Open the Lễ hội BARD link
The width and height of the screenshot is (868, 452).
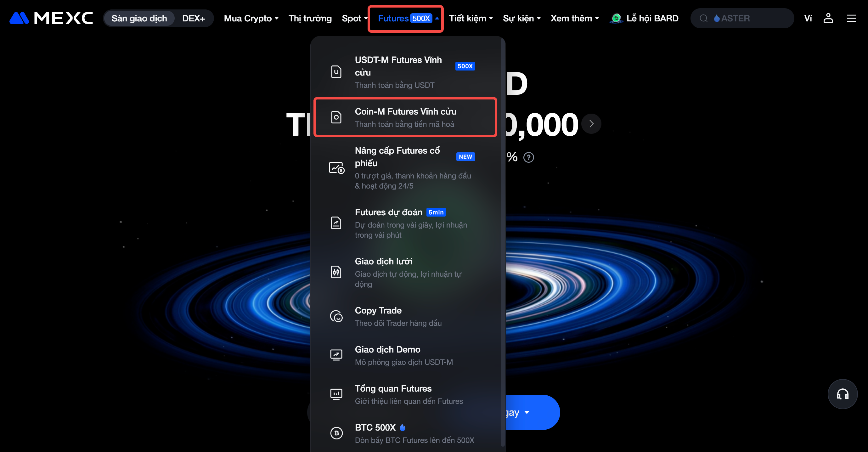[644, 18]
